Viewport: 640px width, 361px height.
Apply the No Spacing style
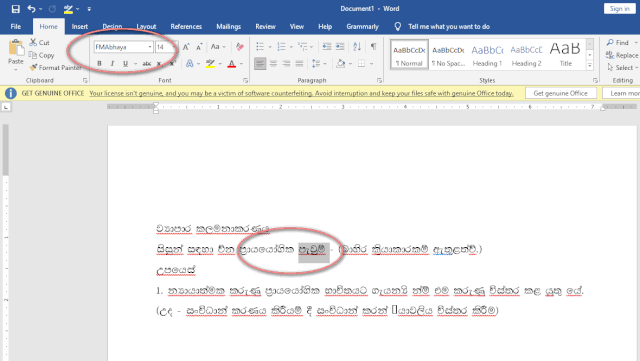click(x=448, y=55)
